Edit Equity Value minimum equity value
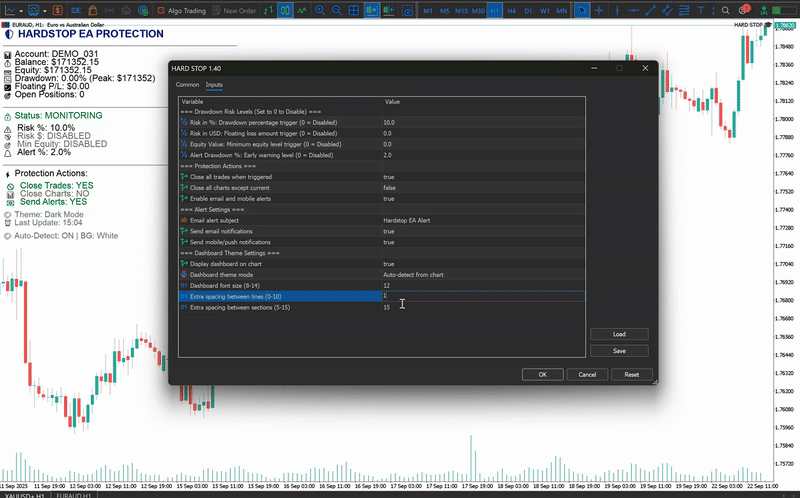Viewport: 800px width, 498px height. [x=483, y=144]
